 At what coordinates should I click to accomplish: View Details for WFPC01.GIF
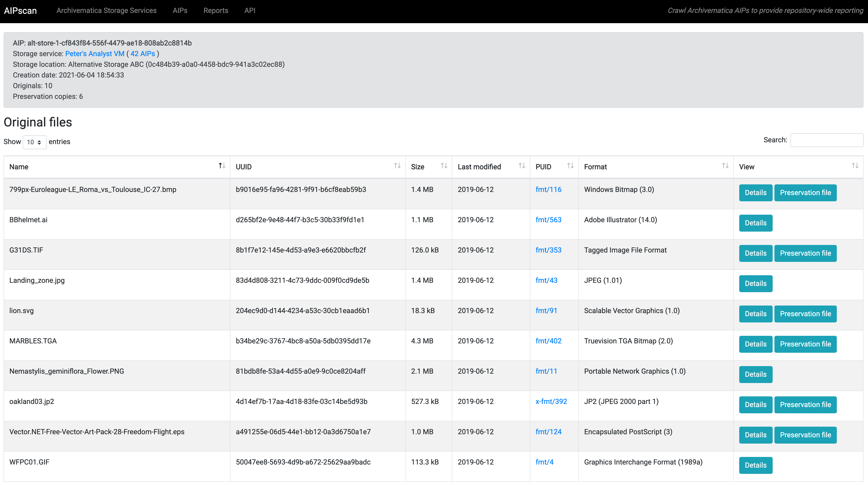[755, 465]
